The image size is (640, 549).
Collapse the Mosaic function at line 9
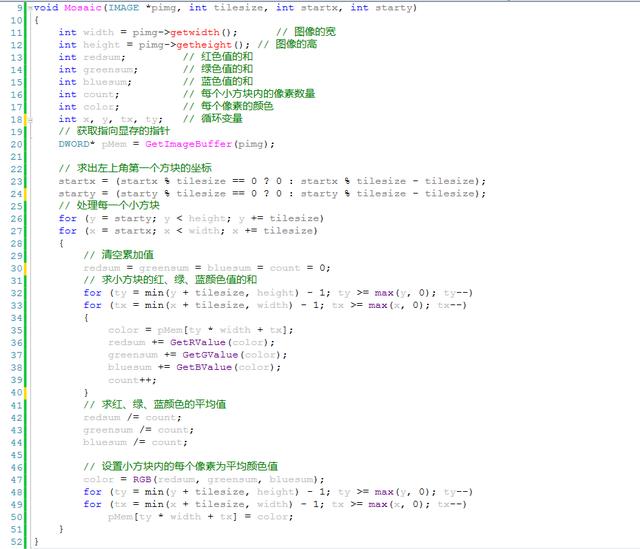pyautogui.click(x=30, y=8)
